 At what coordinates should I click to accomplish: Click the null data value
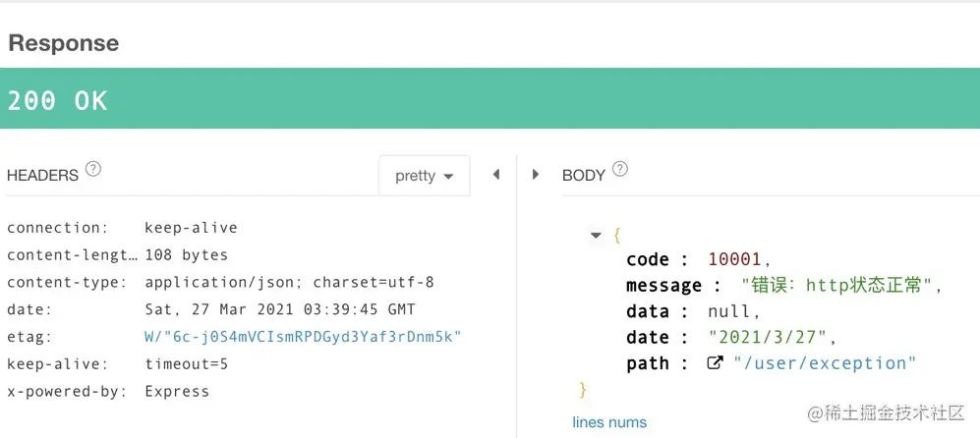(x=729, y=311)
